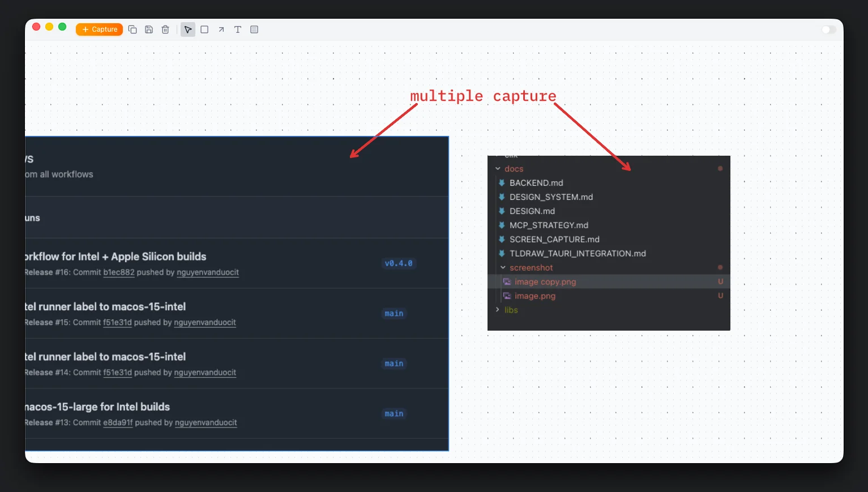Click the v0.4.0 release badge
The height and width of the screenshot is (492, 868).
click(399, 263)
